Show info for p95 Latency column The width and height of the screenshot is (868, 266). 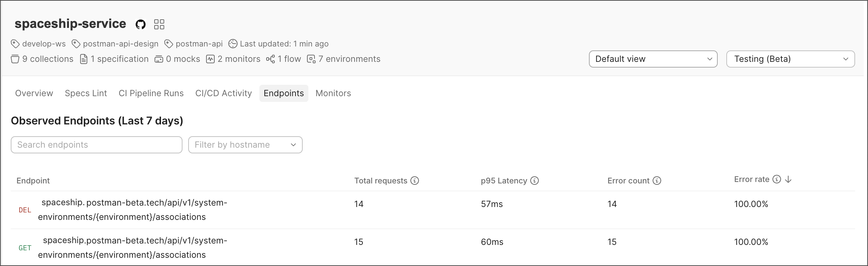[x=535, y=181]
